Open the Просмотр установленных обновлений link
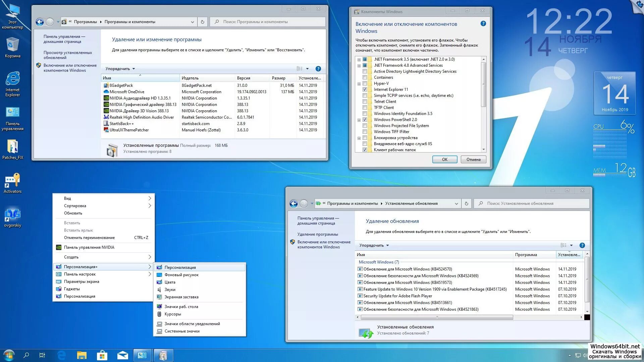The width and height of the screenshot is (644, 362). coord(67,55)
